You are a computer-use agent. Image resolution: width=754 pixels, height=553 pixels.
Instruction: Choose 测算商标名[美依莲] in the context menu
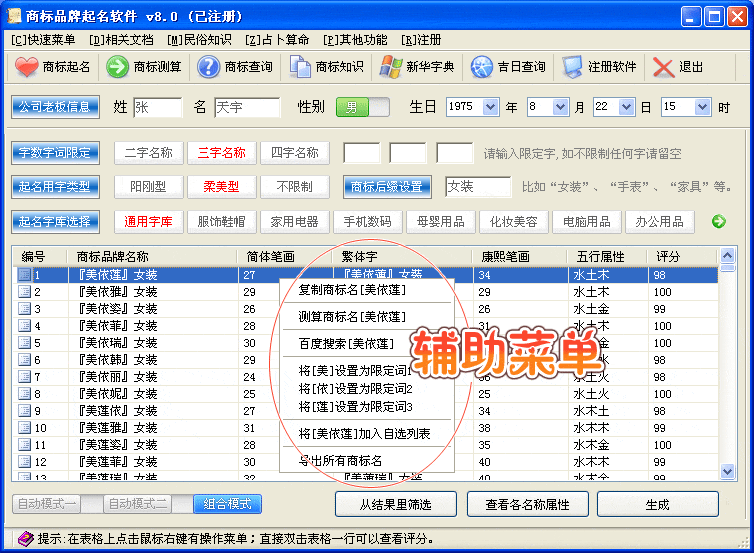tap(366, 317)
